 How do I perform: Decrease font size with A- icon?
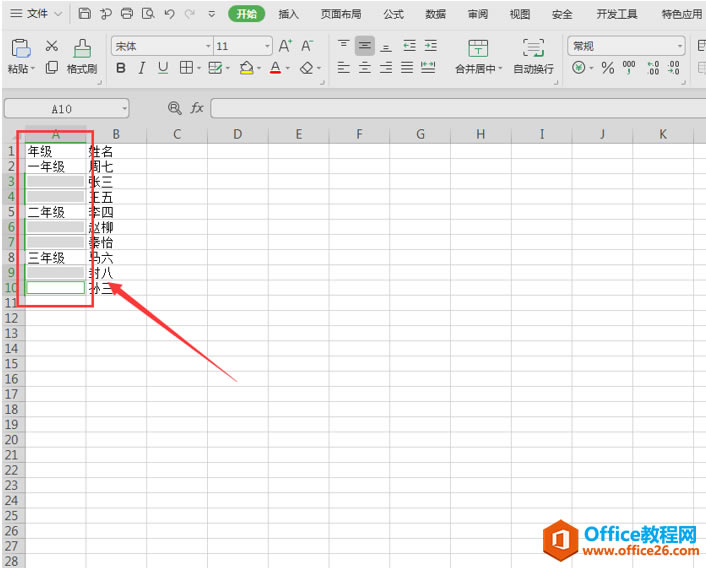pyautogui.click(x=307, y=45)
